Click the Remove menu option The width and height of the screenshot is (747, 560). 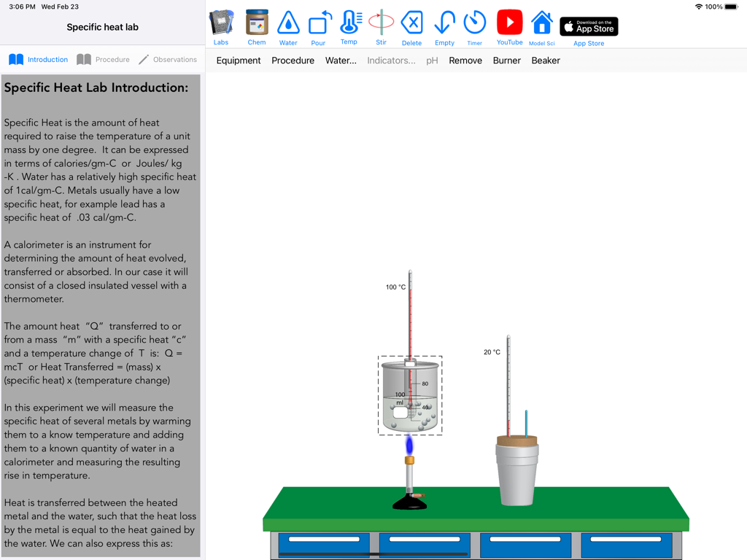[x=465, y=61]
